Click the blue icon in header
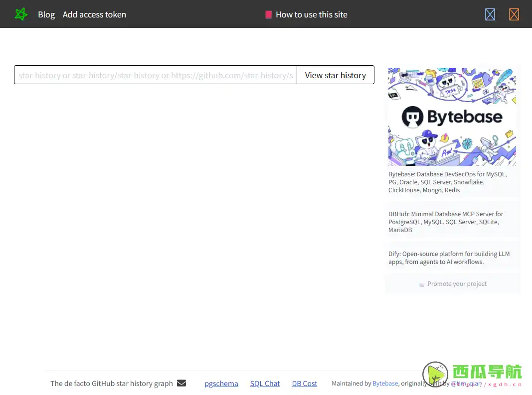The image size is (532, 395). point(490,14)
